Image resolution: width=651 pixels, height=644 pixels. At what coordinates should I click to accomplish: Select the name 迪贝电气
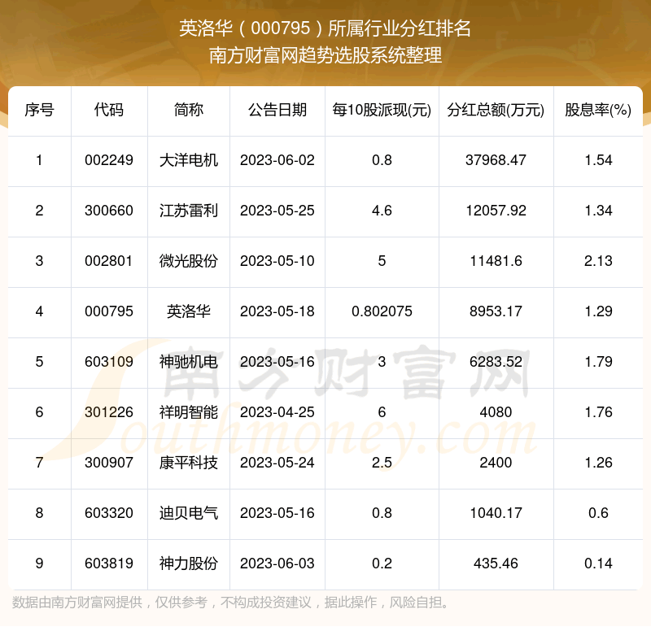tap(189, 513)
